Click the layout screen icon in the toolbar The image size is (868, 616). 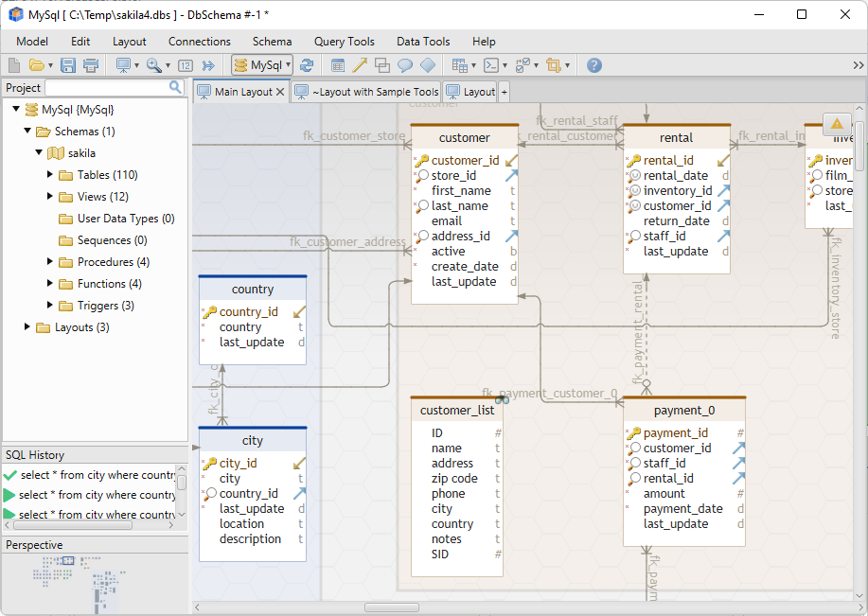123,65
